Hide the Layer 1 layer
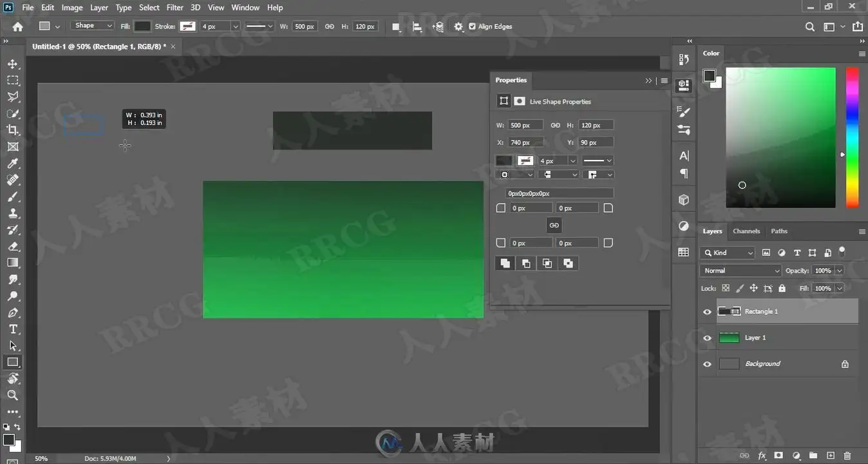868x464 pixels. pyautogui.click(x=707, y=338)
